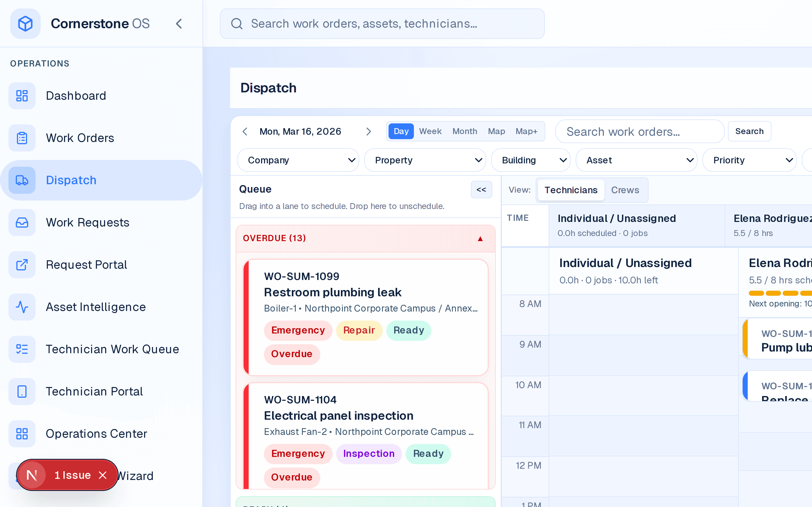This screenshot has width=812, height=507.
Task: Select the Dashboard grid icon
Action: pos(22,95)
